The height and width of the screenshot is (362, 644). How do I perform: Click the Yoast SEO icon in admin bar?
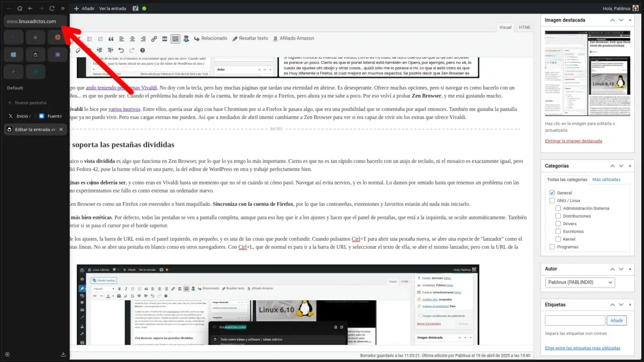(136, 9)
